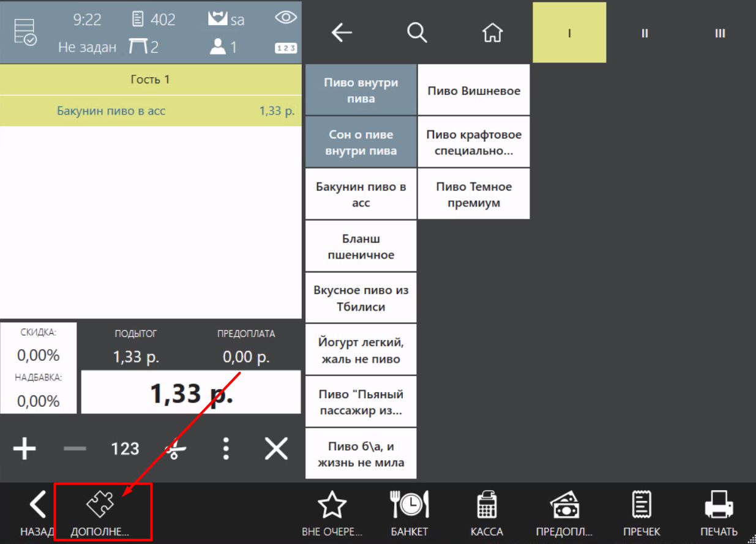The image size is (756, 544).
Task: Click the magnifier search icon
Action: tap(417, 33)
